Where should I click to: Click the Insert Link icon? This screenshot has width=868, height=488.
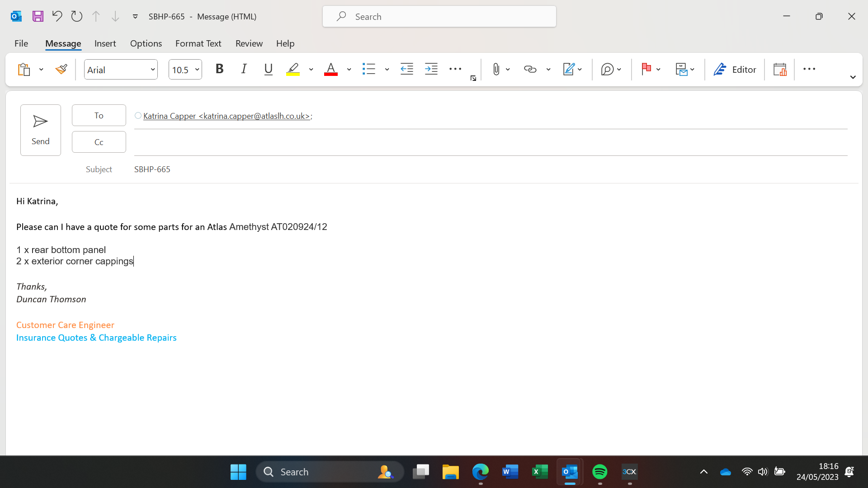[530, 69]
